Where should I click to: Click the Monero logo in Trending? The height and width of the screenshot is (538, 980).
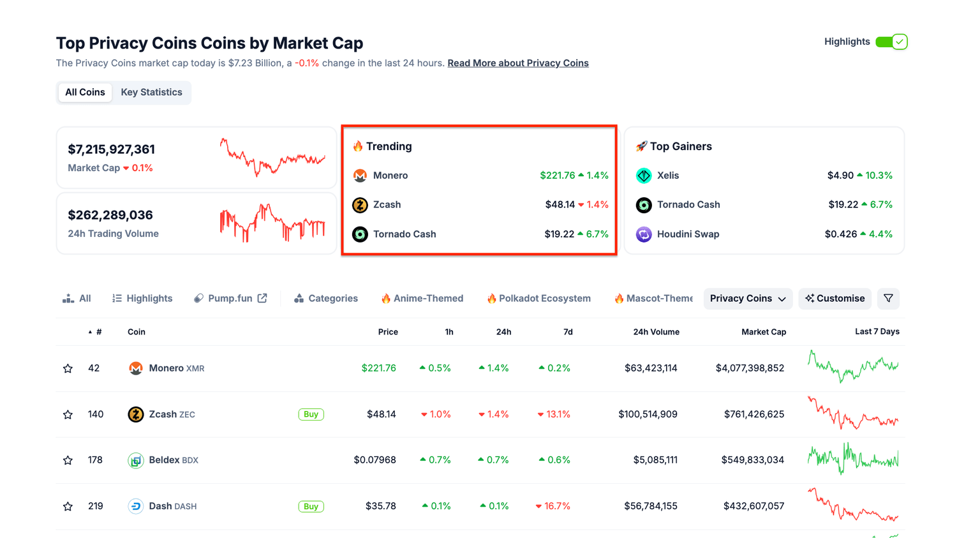pyautogui.click(x=360, y=176)
